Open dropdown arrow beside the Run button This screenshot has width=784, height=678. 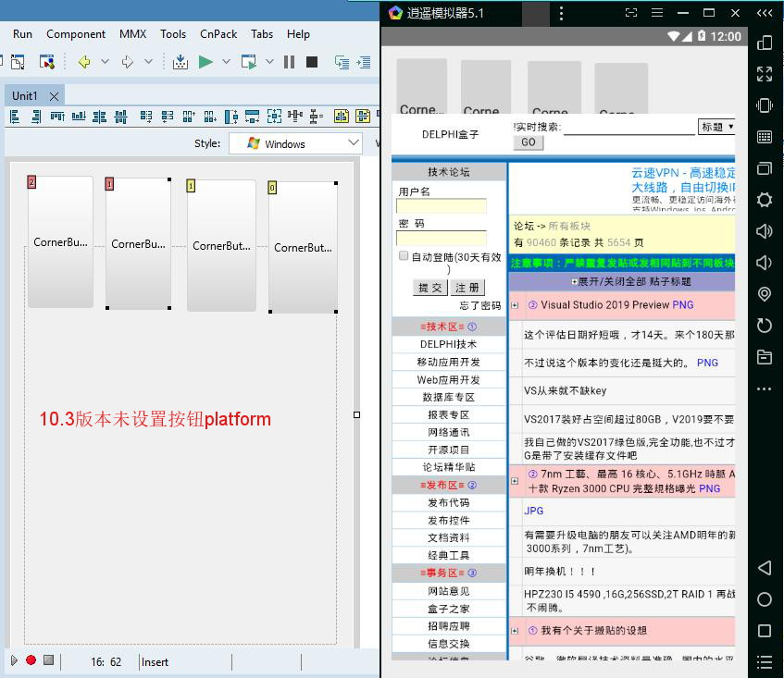coord(226,61)
